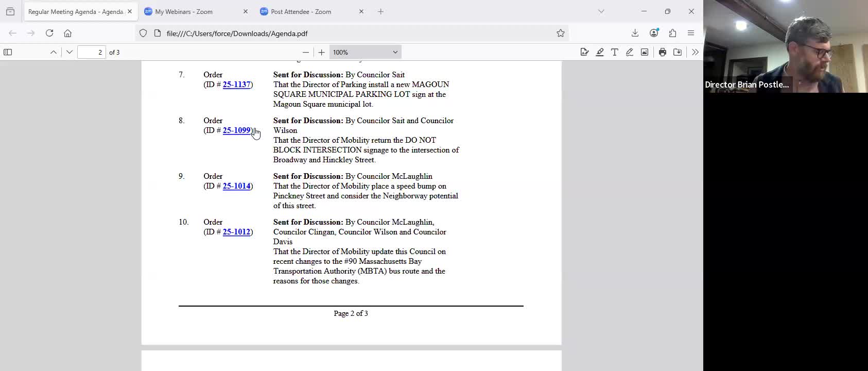Click the text "Broadway and Hinckley Street."
The height and width of the screenshot is (371, 868).
click(324, 160)
